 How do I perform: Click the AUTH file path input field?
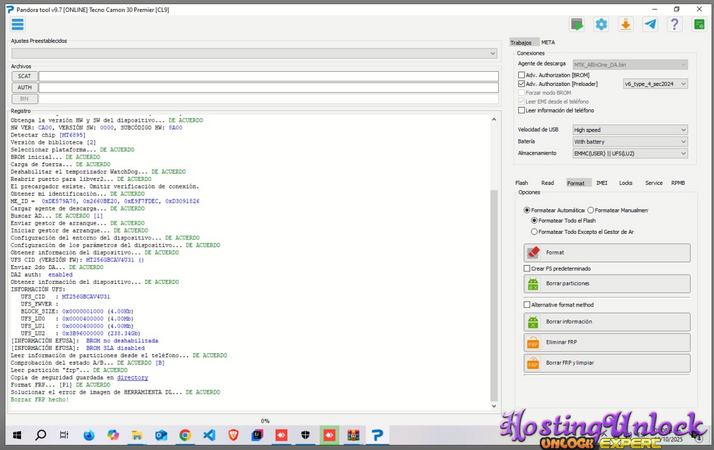(268, 88)
